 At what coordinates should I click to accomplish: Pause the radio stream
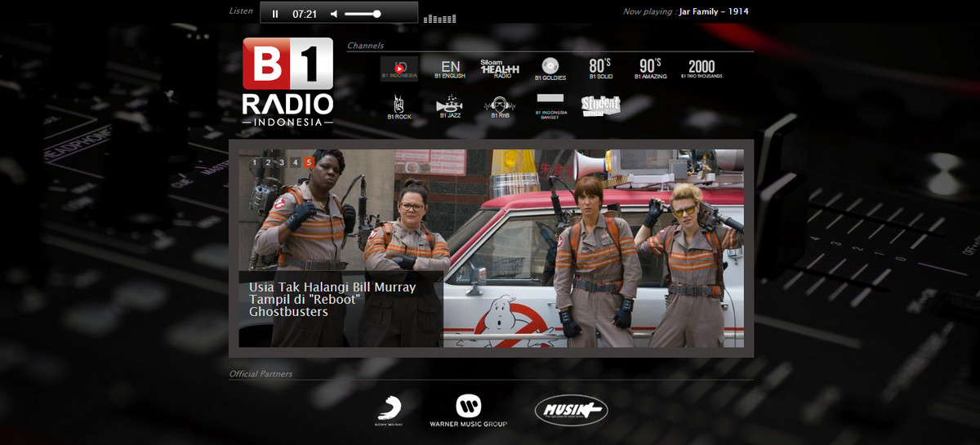tap(275, 14)
